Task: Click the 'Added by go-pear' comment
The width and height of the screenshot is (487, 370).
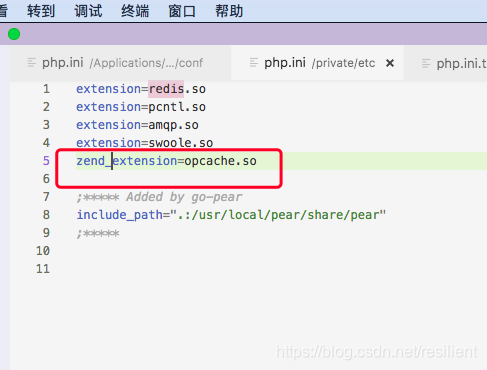Action: tap(184, 197)
